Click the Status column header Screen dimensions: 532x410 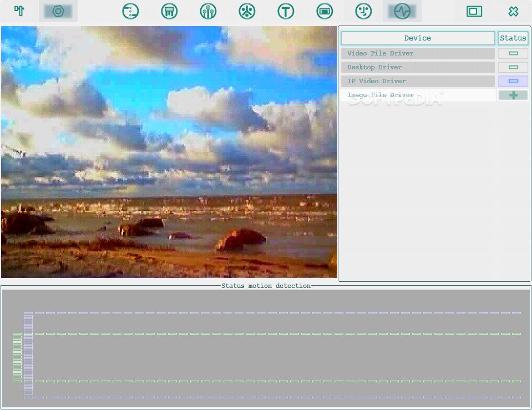[x=513, y=38]
